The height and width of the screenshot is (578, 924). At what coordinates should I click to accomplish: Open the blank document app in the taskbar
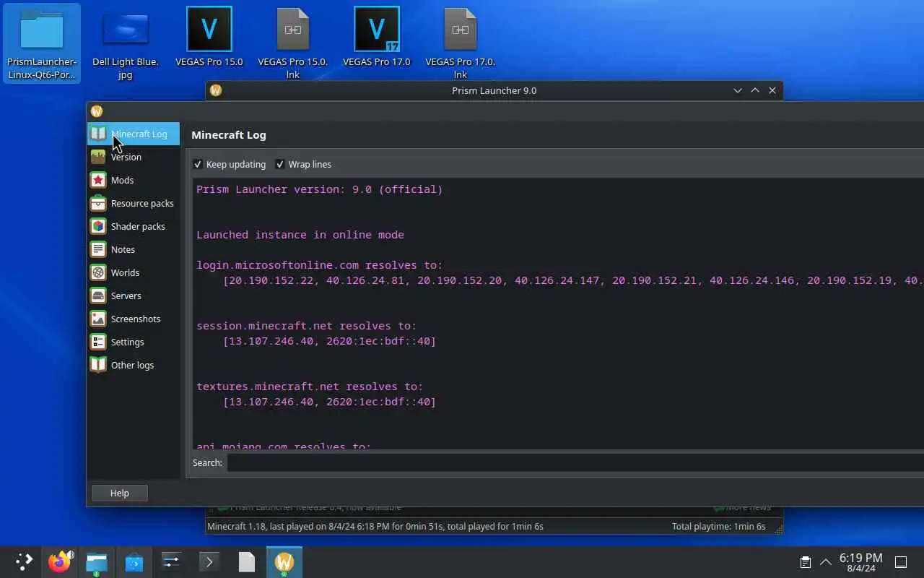tap(247, 561)
